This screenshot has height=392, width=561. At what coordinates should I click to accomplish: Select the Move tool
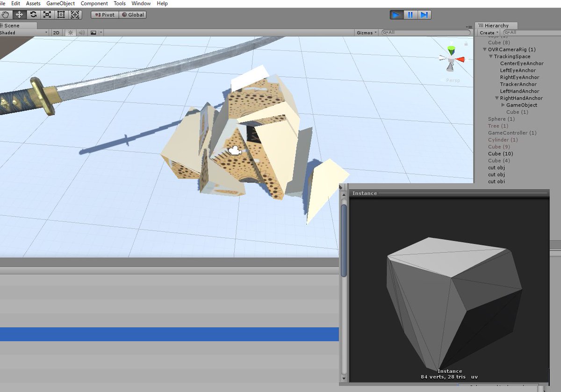point(19,14)
